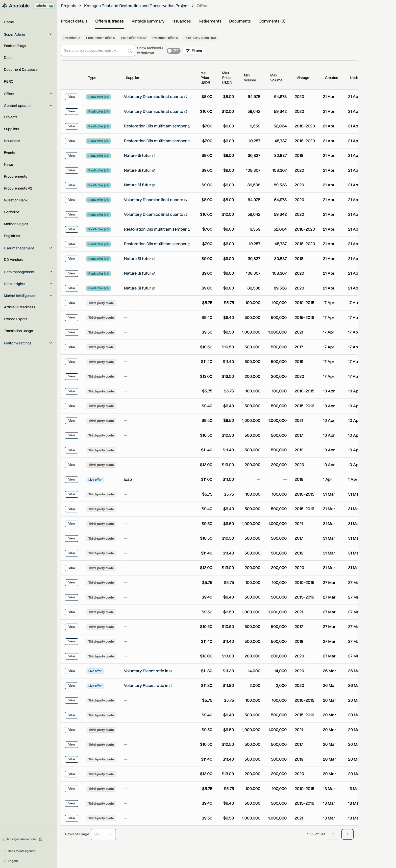Open the Filters button
396x868 pixels.
tap(194, 51)
